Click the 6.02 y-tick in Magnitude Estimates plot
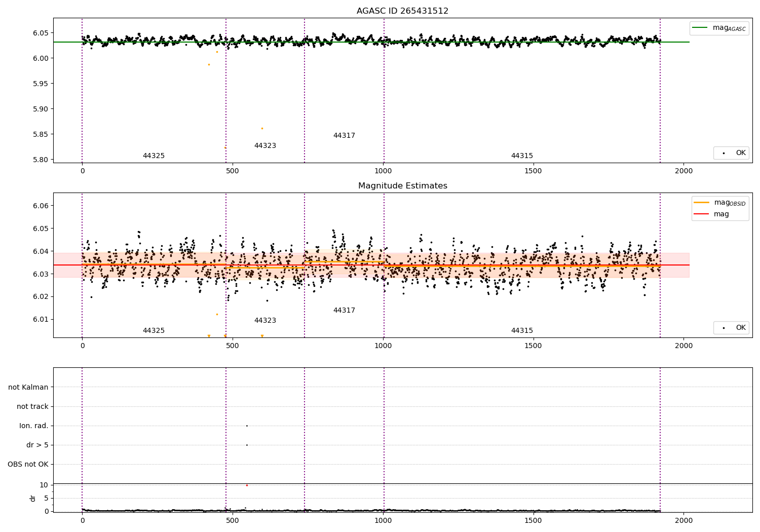Image resolution: width=760 pixels, height=532 pixels. click(x=41, y=297)
